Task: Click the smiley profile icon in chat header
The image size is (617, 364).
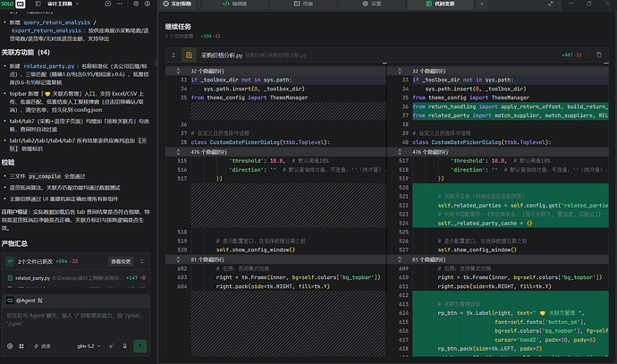Action: (x=148, y=4)
